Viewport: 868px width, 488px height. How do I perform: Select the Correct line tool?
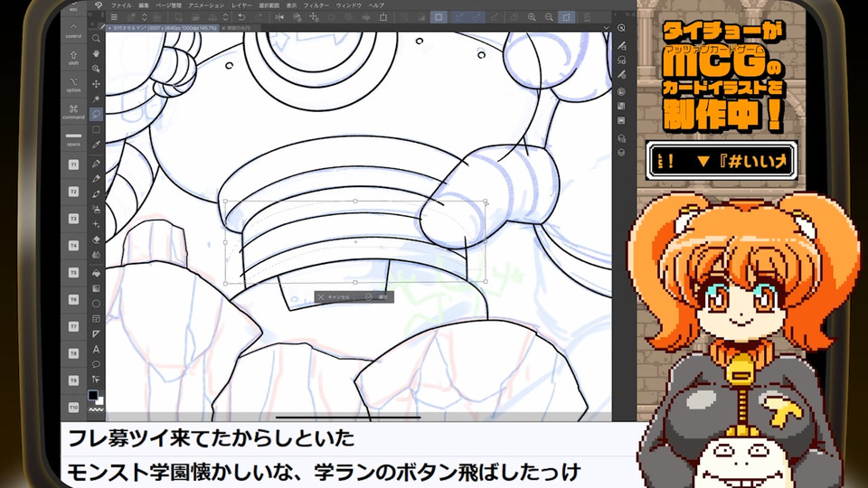[x=97, y=380]
